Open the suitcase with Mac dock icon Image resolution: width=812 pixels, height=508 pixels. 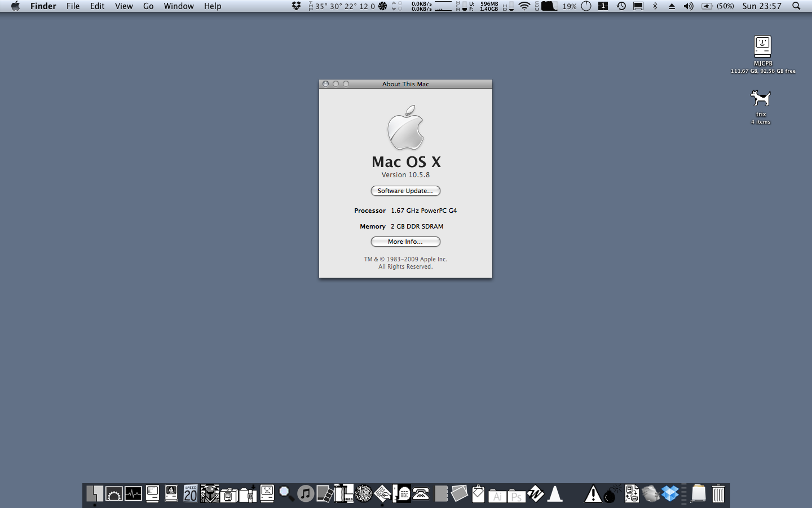click(x=229, y=495)
